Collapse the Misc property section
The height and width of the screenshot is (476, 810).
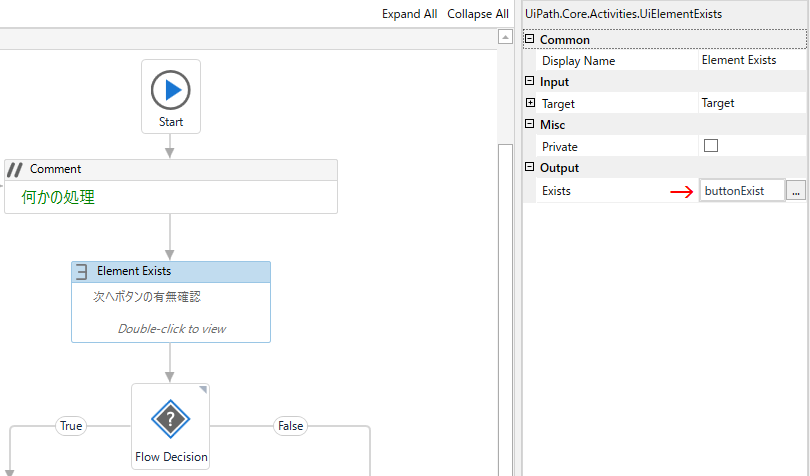tap(529, 124)
